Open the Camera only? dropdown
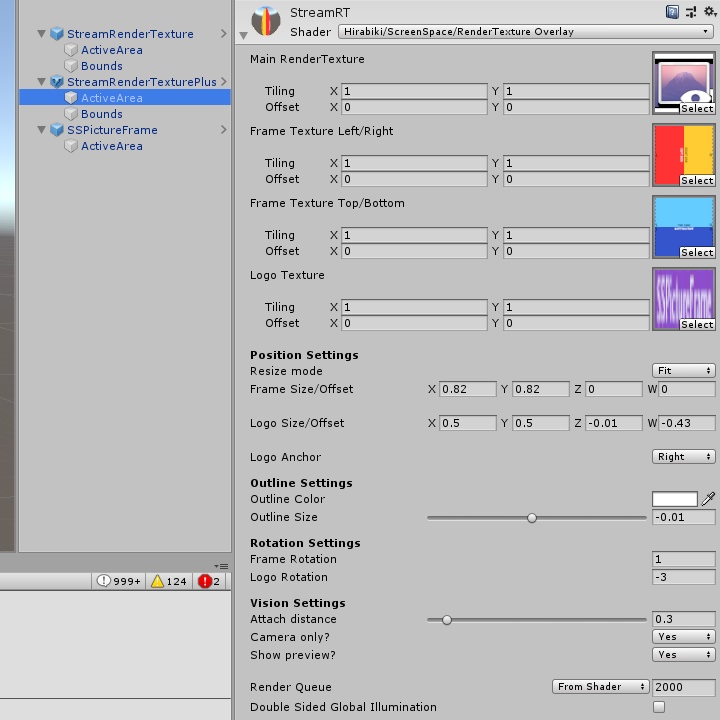Screen dimensions: 720x720 684,636
